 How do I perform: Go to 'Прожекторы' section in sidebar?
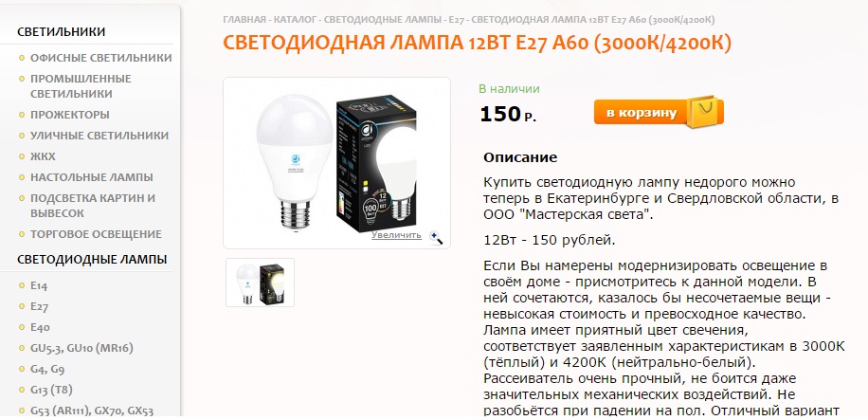tap(70, 115)
